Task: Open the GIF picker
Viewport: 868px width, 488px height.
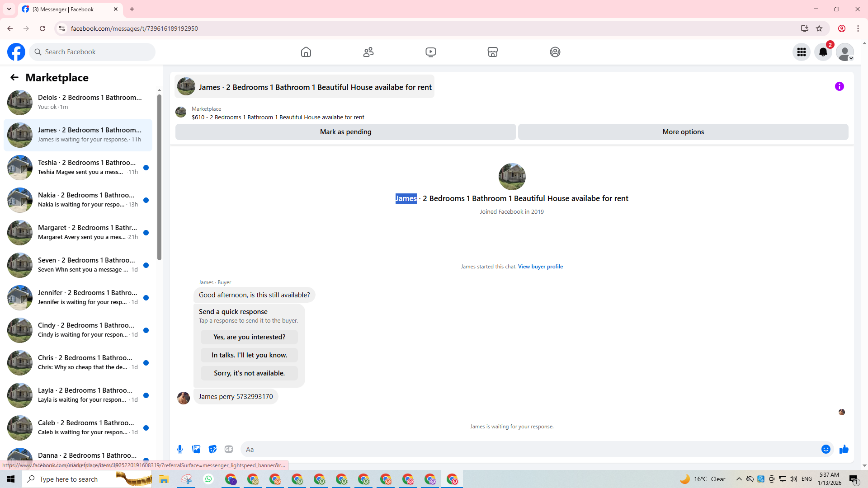Action: pyautogui.click(x=229, y=449)
